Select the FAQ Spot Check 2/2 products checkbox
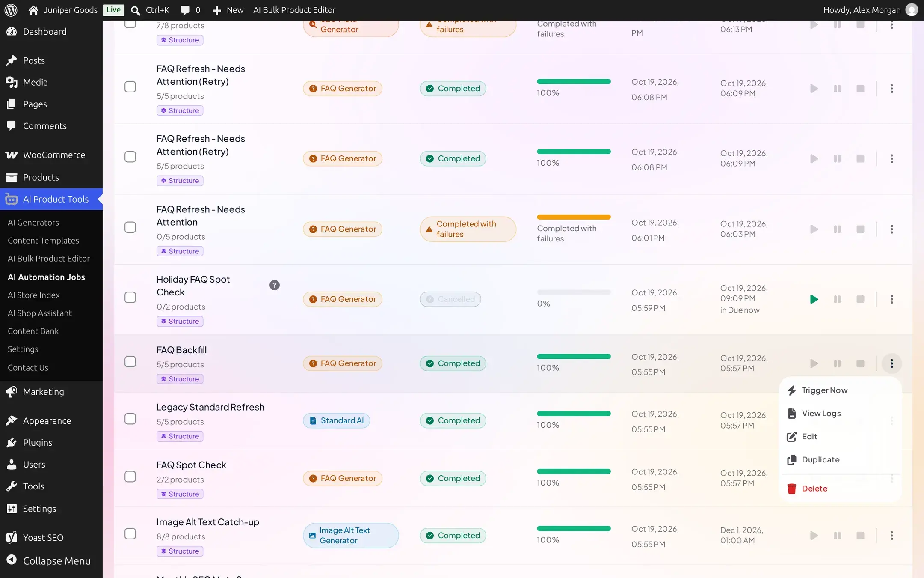924x578 pixels. (x=130, y=477)
